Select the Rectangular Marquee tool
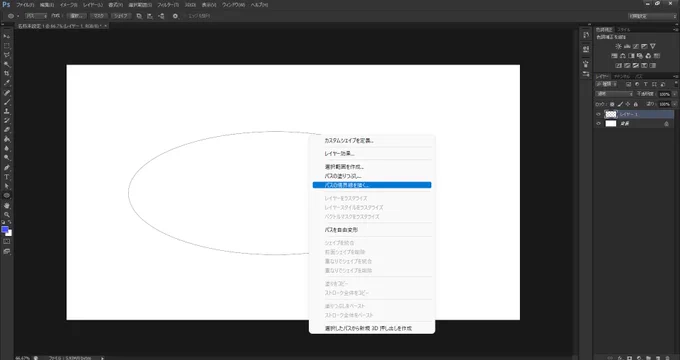The height and width of the screenshot is (360, 680). [x=7, y=45]
